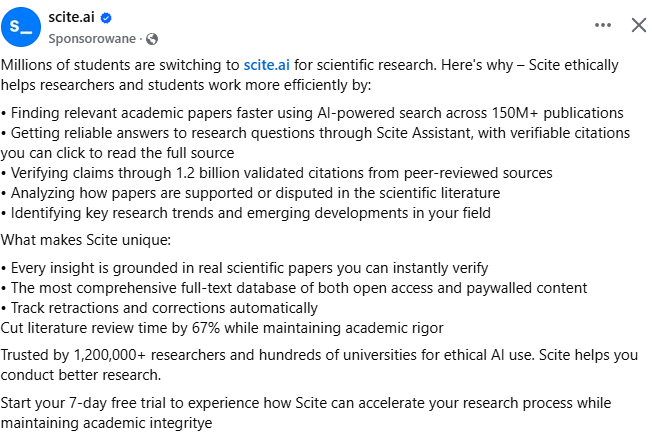This screenshot has width=652, height=439.
Task: Click the 7-day free trial paragraph
Action: coord(306,413)
